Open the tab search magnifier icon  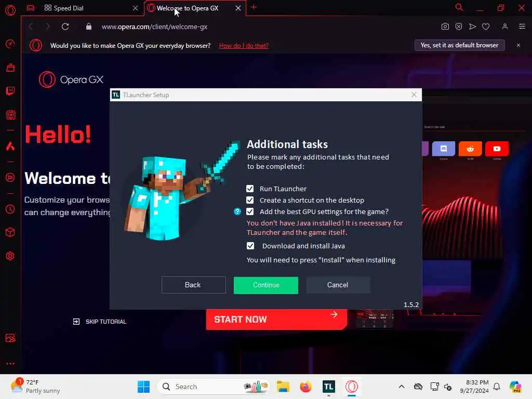459,7
